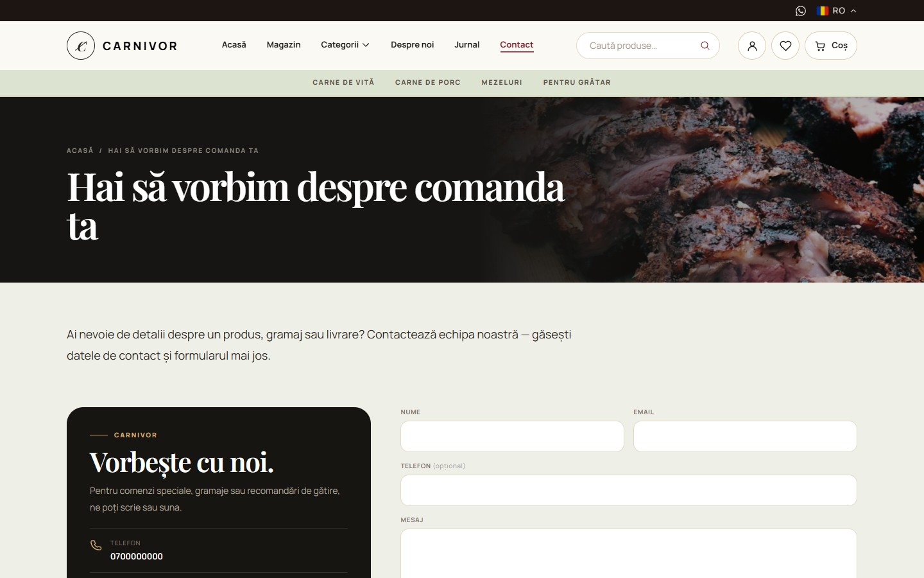The height and width of the screenshot is (578, 924).
Task: Open the user account icon
Action: pyautogui.click(x=752, y=46)
